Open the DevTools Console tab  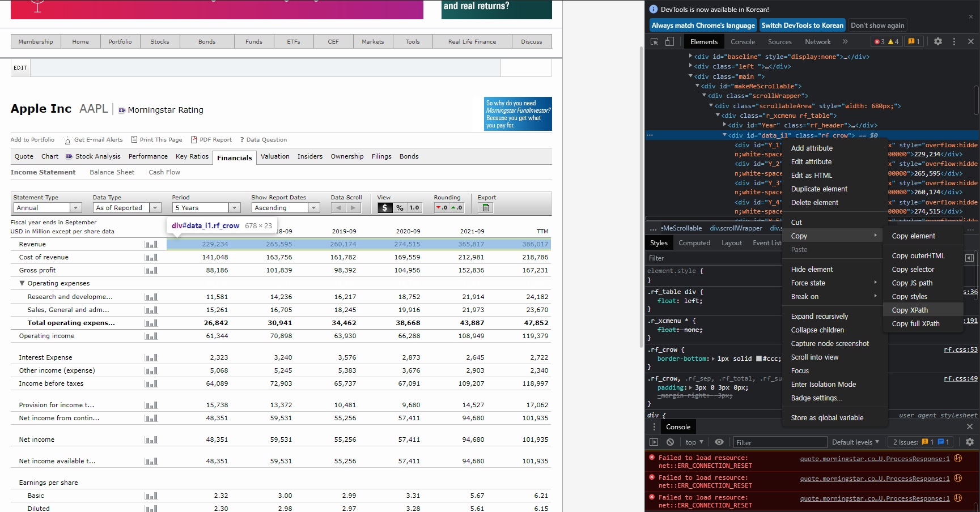[743, 42]
